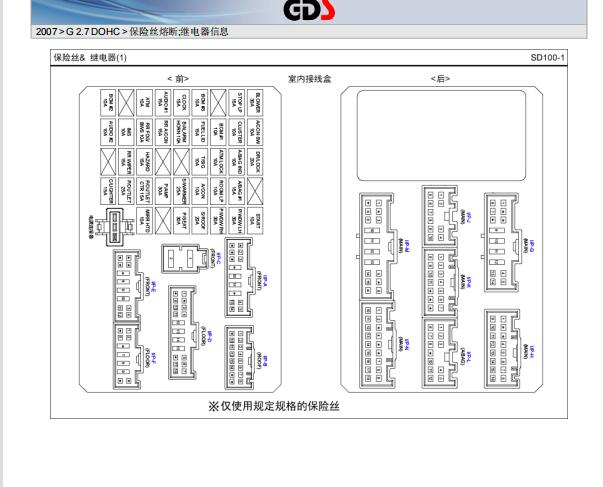The height and width of the screenshot is (487, 603).
Task: Select the CLOCK 15A fuse cell
Action: 181,103
